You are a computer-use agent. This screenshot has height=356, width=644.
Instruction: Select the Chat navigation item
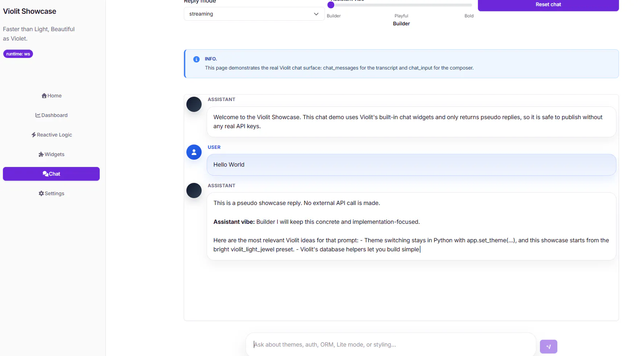click(51, 174)
